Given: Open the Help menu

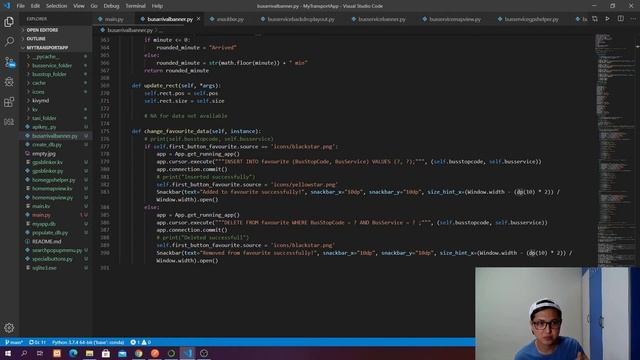Looking at the screenshot, I should pos(157,6).
